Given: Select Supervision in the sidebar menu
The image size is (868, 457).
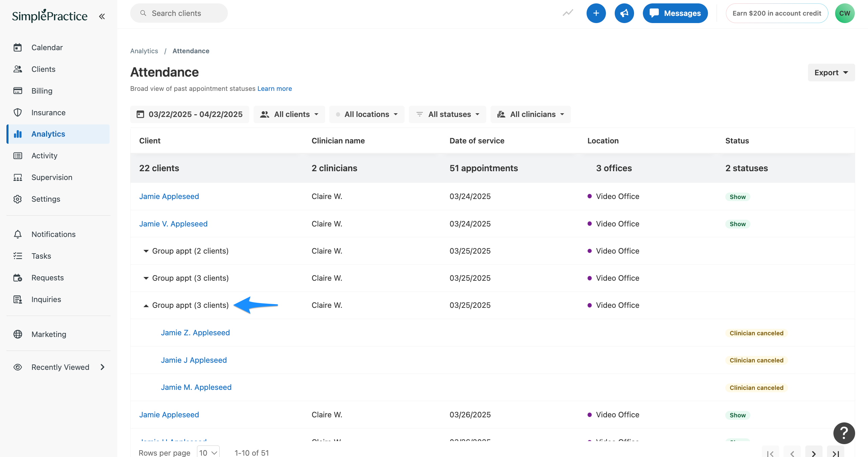Looking at the screenshot, I should [58, 177].
